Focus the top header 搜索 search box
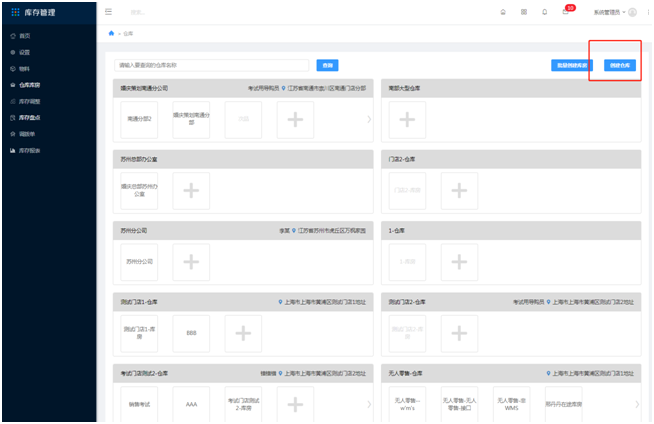654x424 pixels. coord(138,13)
